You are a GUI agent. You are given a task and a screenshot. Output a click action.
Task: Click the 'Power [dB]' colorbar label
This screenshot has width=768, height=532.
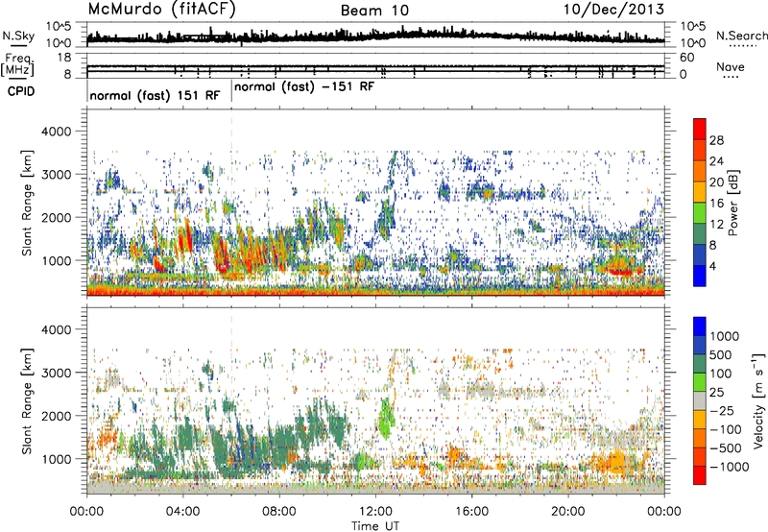coord(732,203)
